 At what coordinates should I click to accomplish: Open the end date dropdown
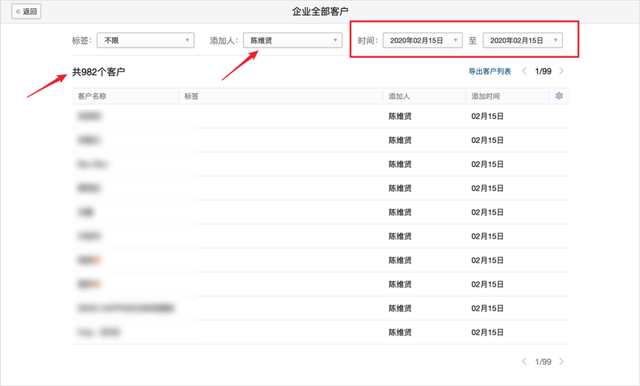[522, 40]
